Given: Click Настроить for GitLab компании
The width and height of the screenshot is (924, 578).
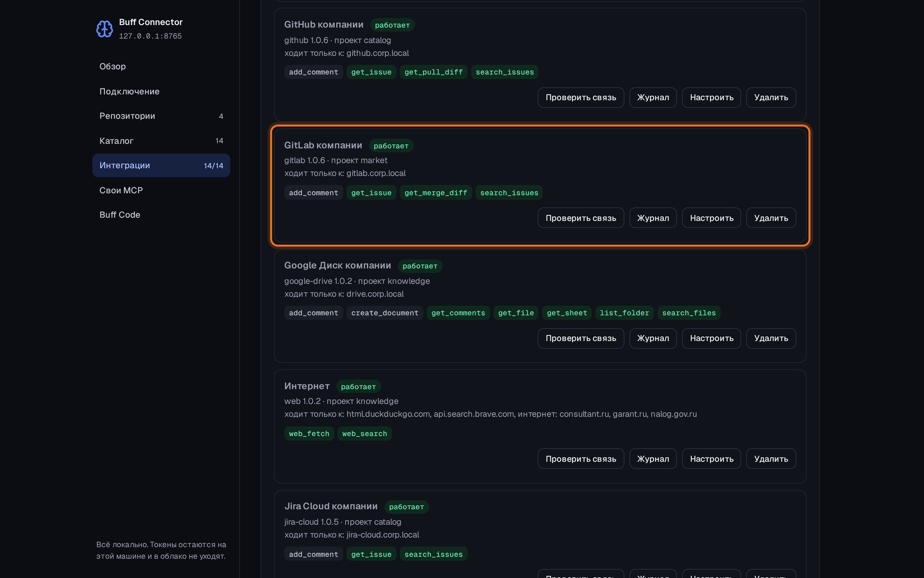Looking at the screenshot, I should point(711,218).
